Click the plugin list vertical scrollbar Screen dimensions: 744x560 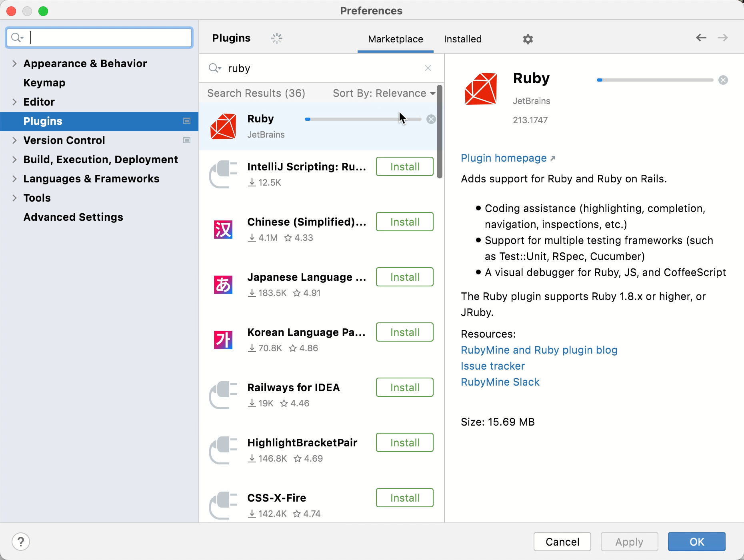[440, 132]
